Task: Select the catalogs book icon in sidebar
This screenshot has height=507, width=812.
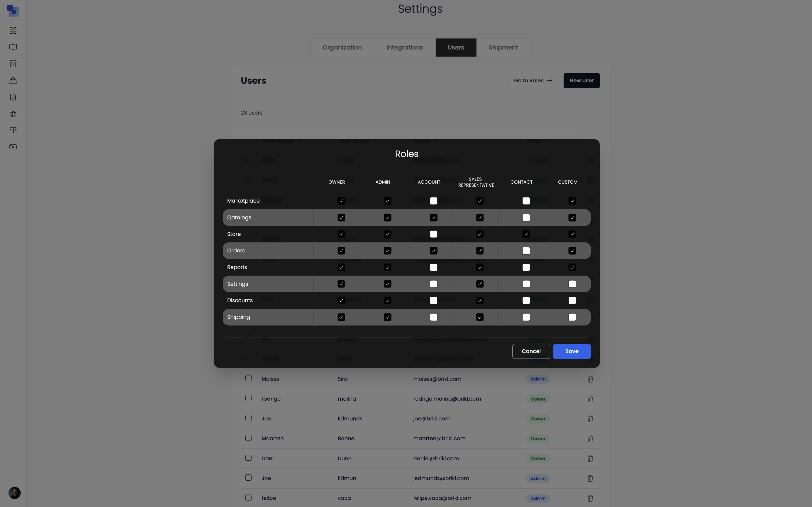Action: (x=13, y=47)
